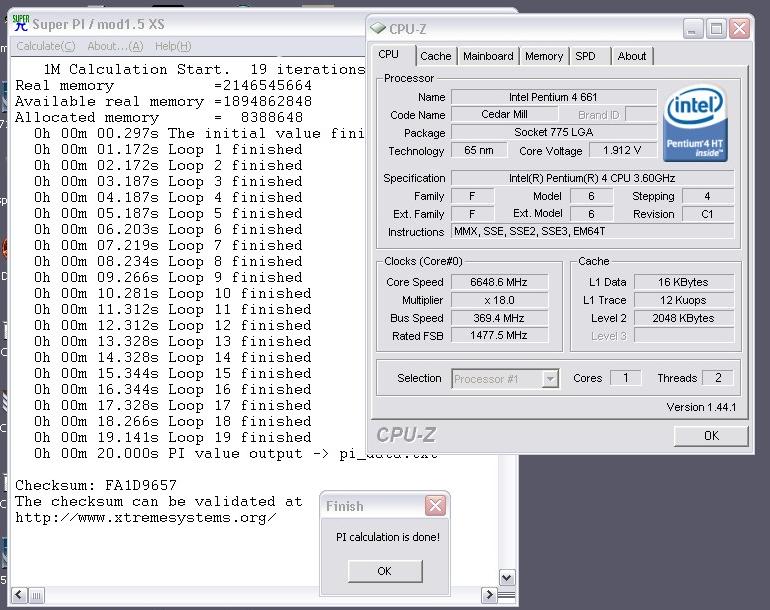Click the Allocated memory = 8388648 line
The image size is (770, 610).
coord(159,117)
